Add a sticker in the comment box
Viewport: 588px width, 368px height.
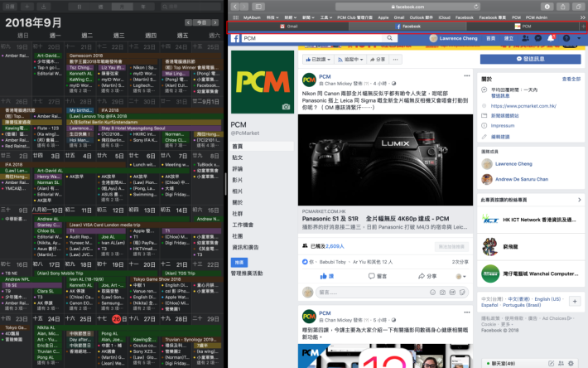pos(462,293)
